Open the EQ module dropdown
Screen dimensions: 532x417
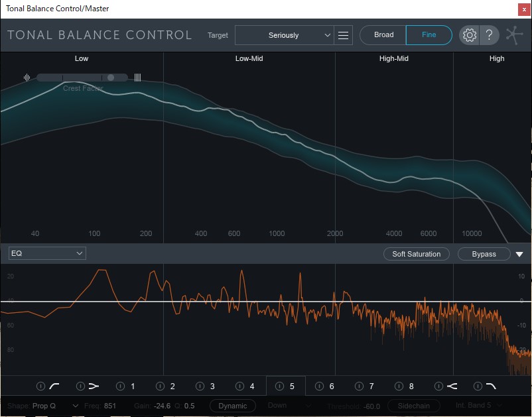[47, 253]
